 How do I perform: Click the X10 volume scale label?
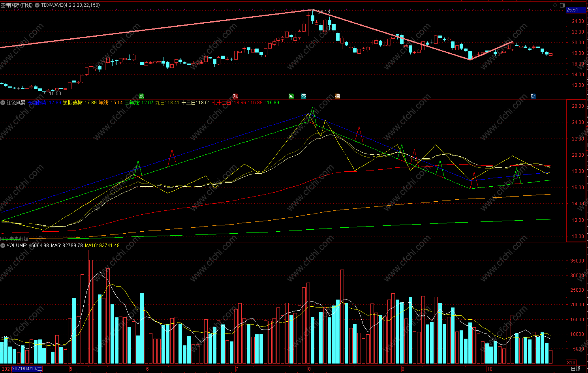(x=571, y=363)
